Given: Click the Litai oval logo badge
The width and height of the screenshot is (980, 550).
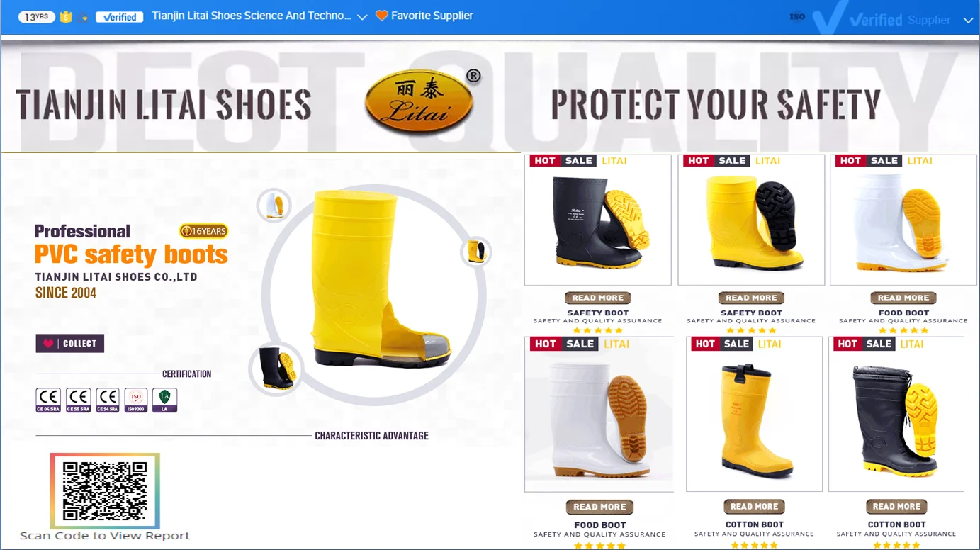Looking at the screenshot, I should point(420,101).
